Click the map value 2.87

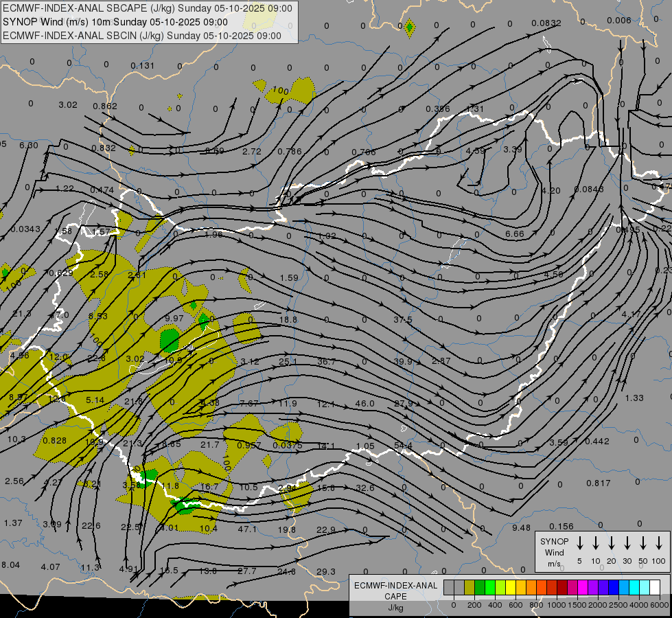441,361
